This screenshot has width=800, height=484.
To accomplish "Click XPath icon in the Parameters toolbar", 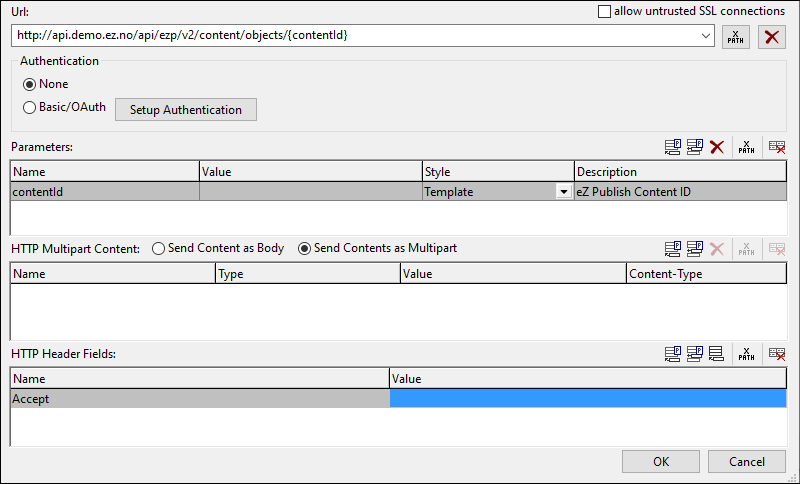I will click(x=746, y=147).
